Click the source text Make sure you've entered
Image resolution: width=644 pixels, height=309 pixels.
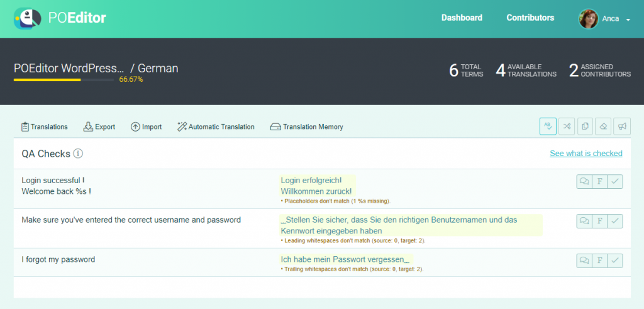(x=131, y=220)
